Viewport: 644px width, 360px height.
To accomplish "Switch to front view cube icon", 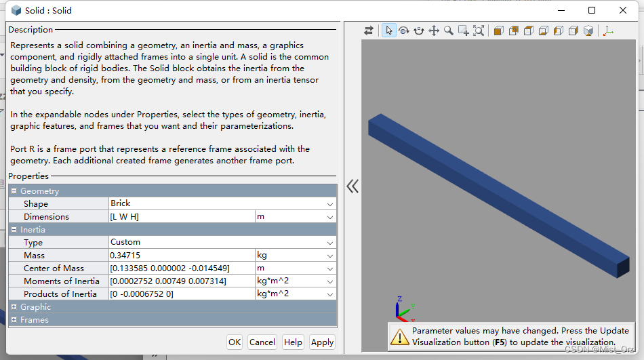I will pyautogui.click(x=499, y=31).
